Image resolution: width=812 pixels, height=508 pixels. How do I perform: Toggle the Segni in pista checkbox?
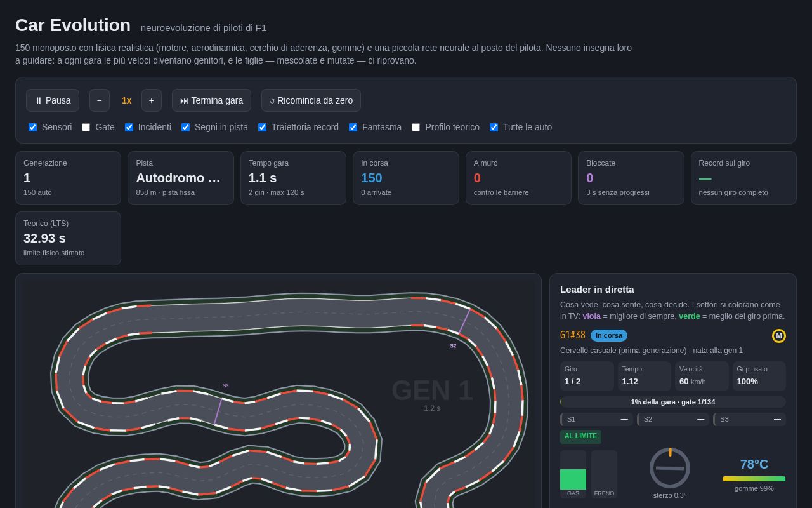(x=186, y=127)
